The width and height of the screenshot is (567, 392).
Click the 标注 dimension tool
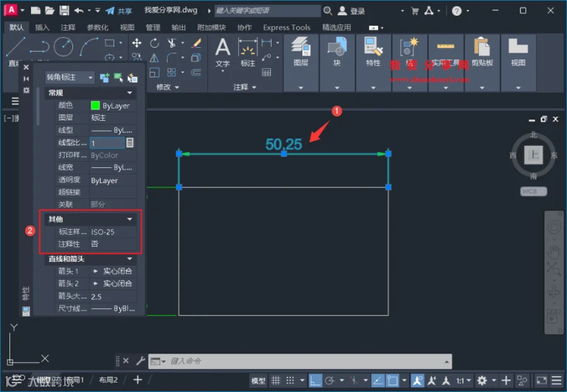click(248, 53)
